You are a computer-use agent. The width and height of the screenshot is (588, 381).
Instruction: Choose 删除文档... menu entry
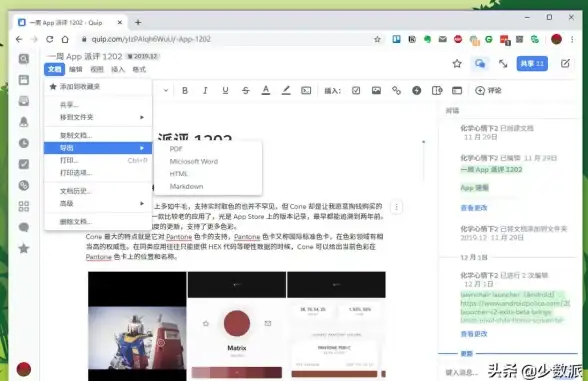(x=98, y=222)
